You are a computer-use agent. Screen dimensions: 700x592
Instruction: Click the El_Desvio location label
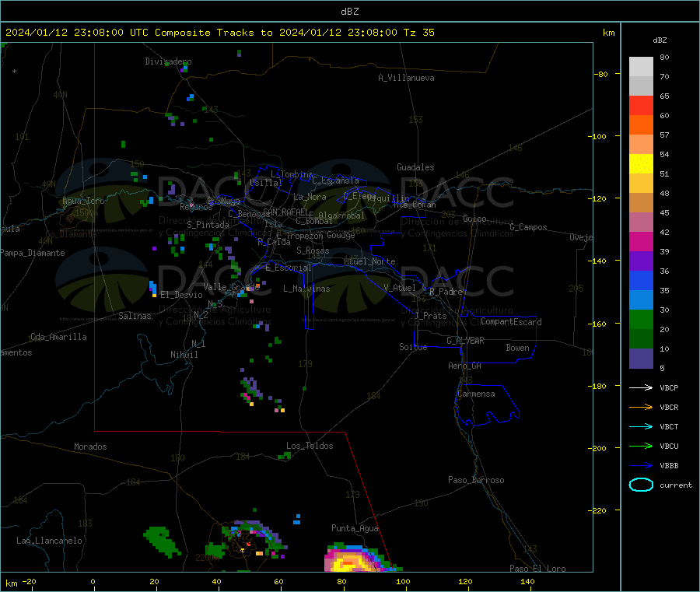pyautogui.click(x=181, y=295)
